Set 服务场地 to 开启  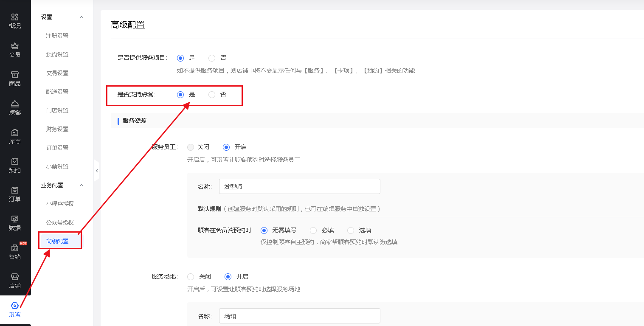pos(228,277)
